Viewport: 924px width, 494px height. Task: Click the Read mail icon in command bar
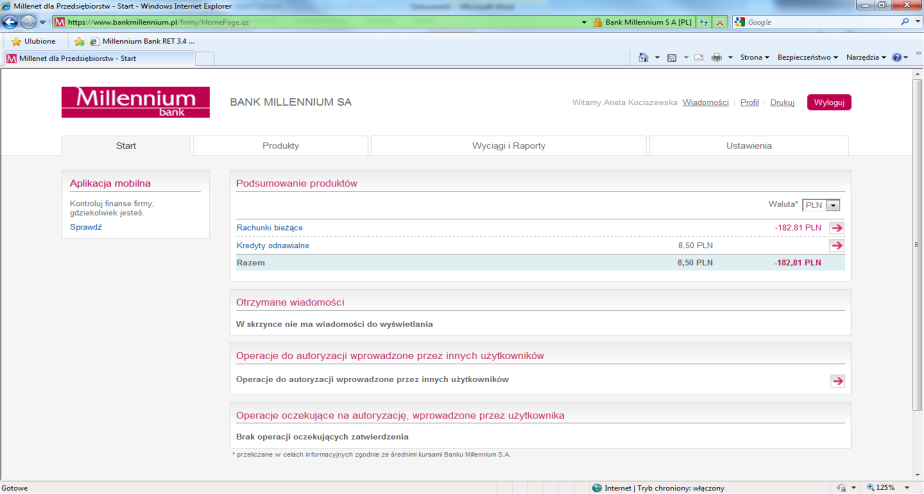point(698,57)
